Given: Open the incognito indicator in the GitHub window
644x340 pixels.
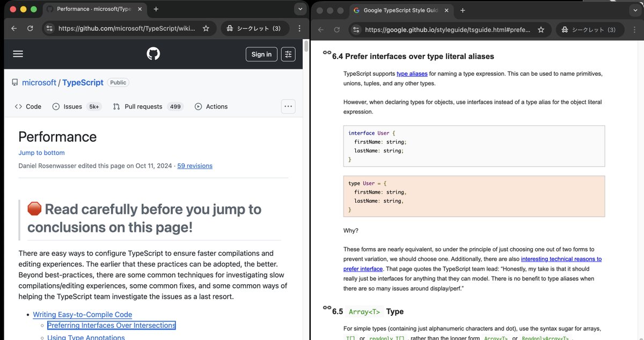Looking at the screenshot, I should pyautogui.click(x=254, y=28).
